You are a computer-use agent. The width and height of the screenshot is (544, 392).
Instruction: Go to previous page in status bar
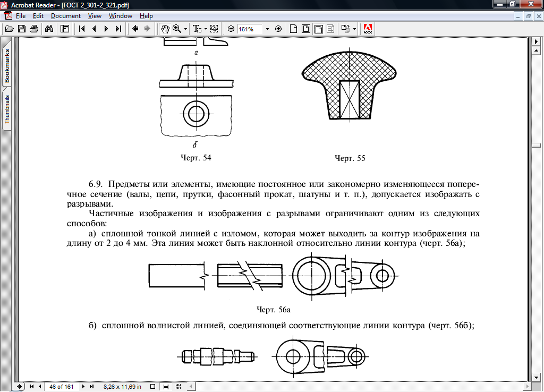39,387
